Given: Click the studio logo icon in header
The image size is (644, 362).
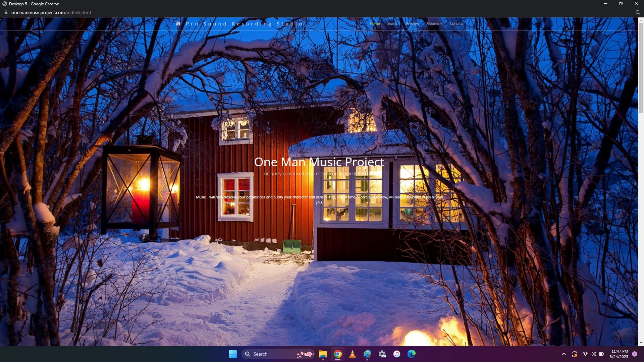Looking at the screenshot, I should click(178, 24).
